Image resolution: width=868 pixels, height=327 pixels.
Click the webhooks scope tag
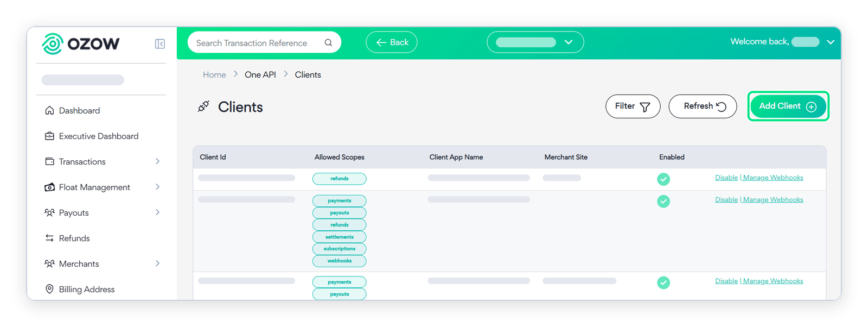[340, 261]
